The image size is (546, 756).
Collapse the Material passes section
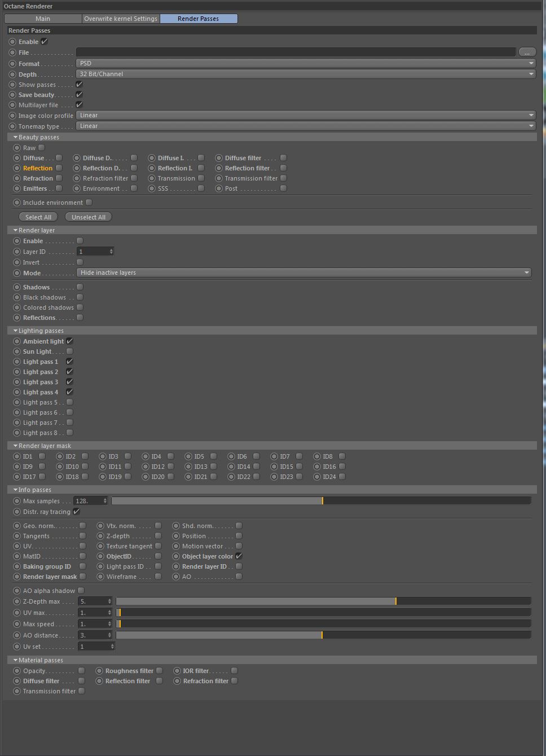15,660
